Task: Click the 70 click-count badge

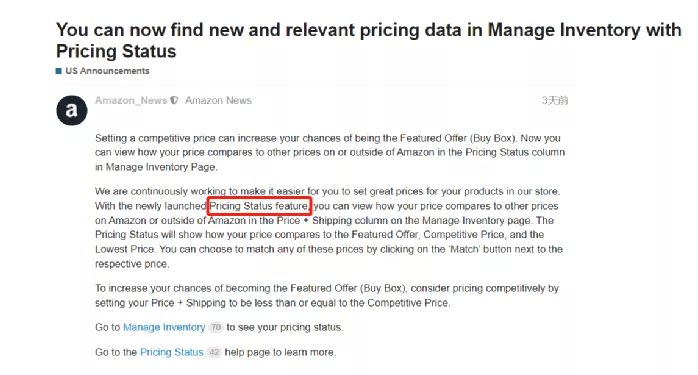Action: tap(216, 327)
